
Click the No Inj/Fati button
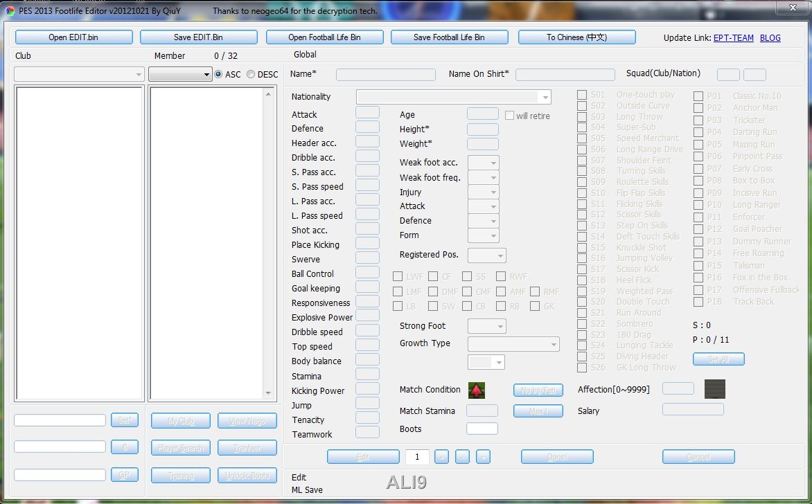pos(538,390)
